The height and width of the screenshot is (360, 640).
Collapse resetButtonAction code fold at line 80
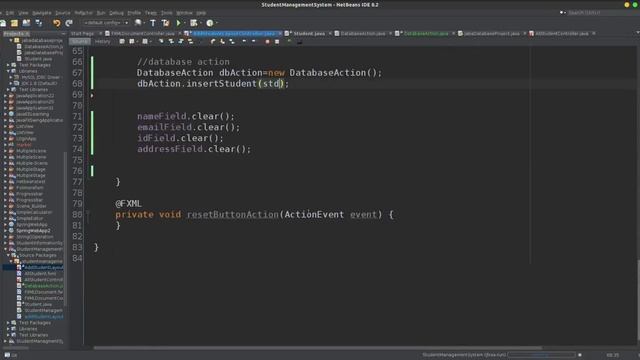click(x=87, y=214)
